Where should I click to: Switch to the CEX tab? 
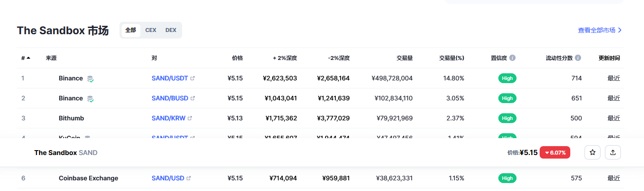(151, 30)
